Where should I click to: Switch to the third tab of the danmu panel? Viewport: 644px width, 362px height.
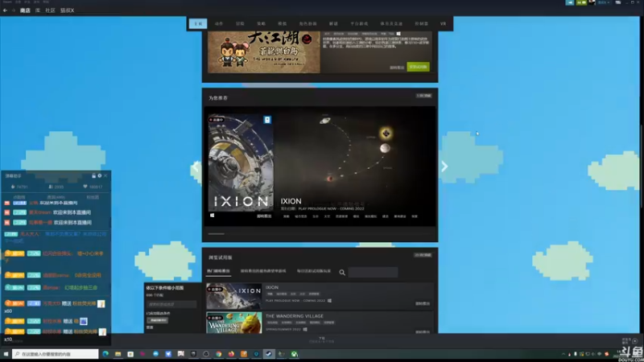pos(93,197)
